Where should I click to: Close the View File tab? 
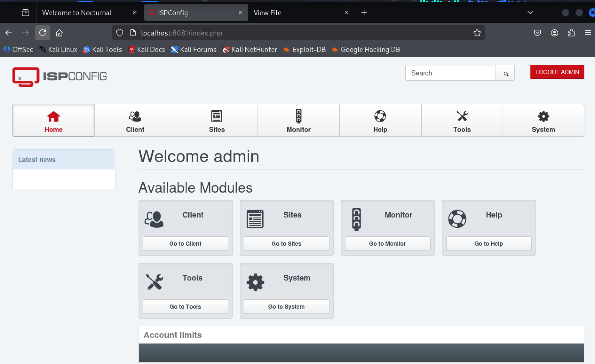click(x=346, y=12)
